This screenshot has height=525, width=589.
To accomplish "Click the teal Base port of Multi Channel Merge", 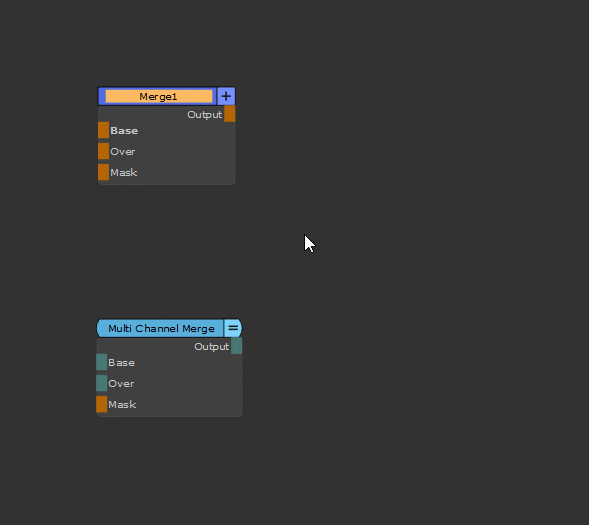I will (101, 362).
